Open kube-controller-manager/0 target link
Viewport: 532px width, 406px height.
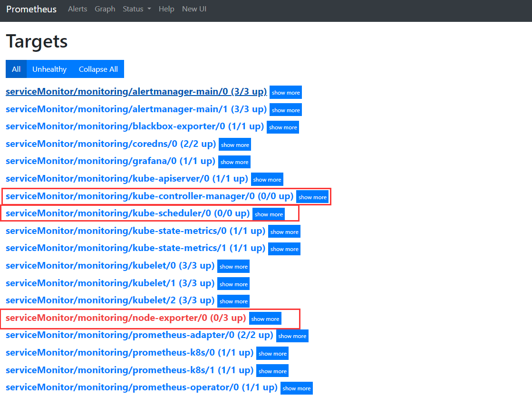pyautogui.click(x=150, y=196)
